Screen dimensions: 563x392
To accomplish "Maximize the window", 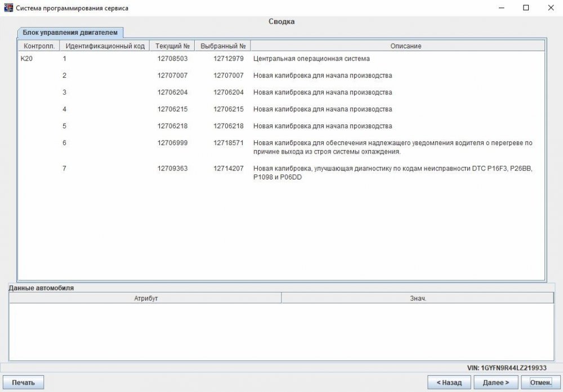I will pos(526,8).
